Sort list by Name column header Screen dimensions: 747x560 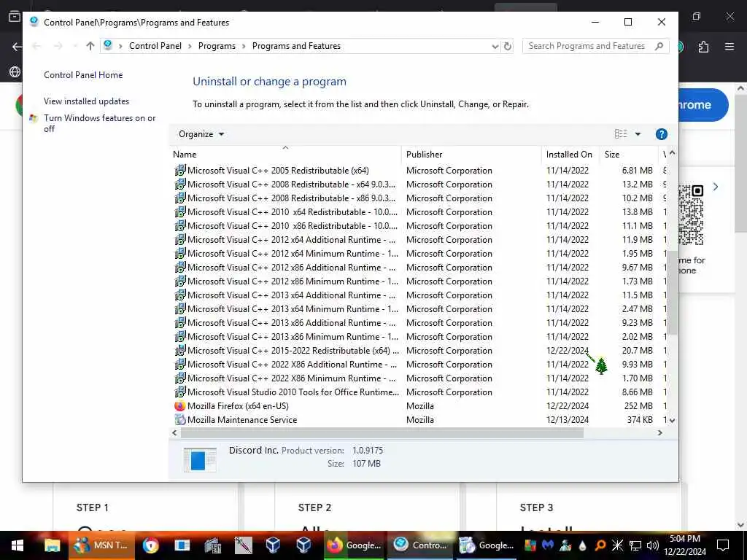[x=285, y=155]
